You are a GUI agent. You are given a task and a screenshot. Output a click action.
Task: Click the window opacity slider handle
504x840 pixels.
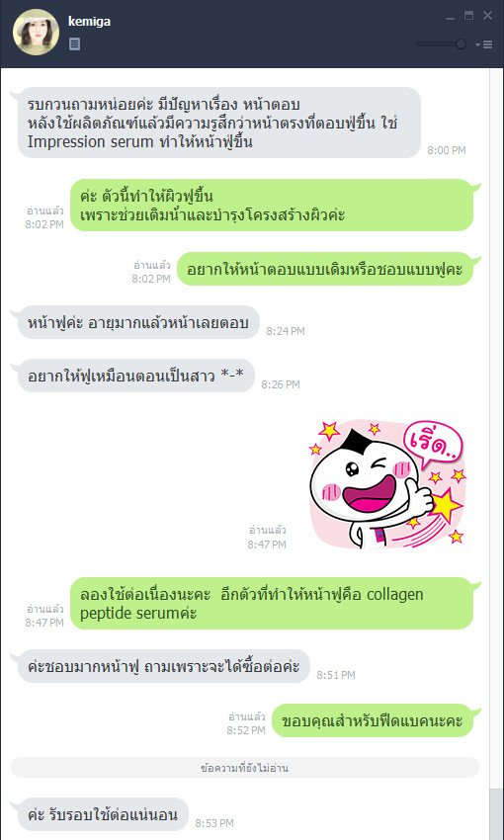tap(461, 44)
